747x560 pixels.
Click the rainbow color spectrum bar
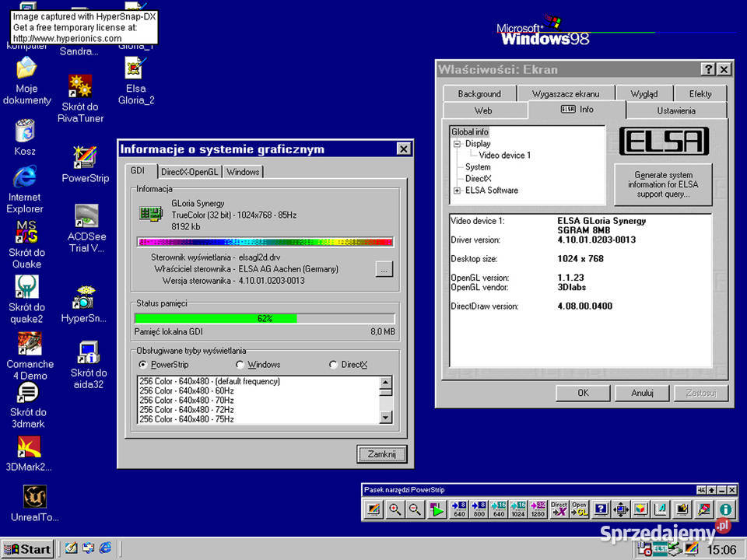point(265,242)
